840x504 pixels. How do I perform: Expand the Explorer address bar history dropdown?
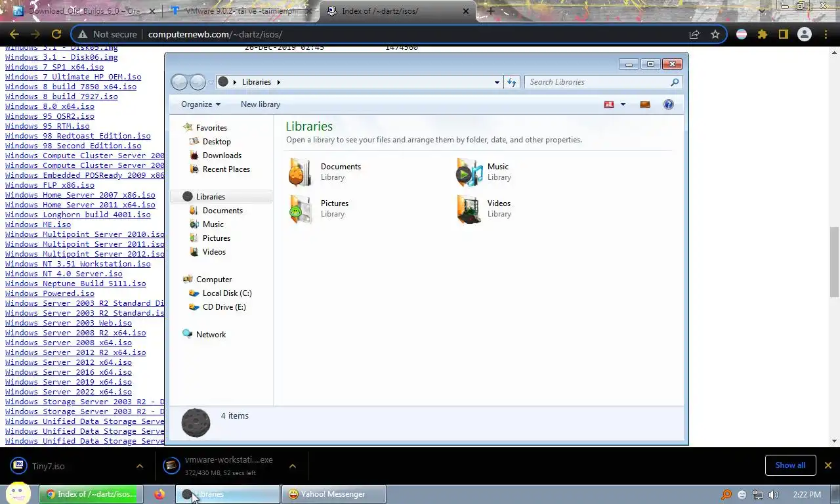click(x=497, y=82)
